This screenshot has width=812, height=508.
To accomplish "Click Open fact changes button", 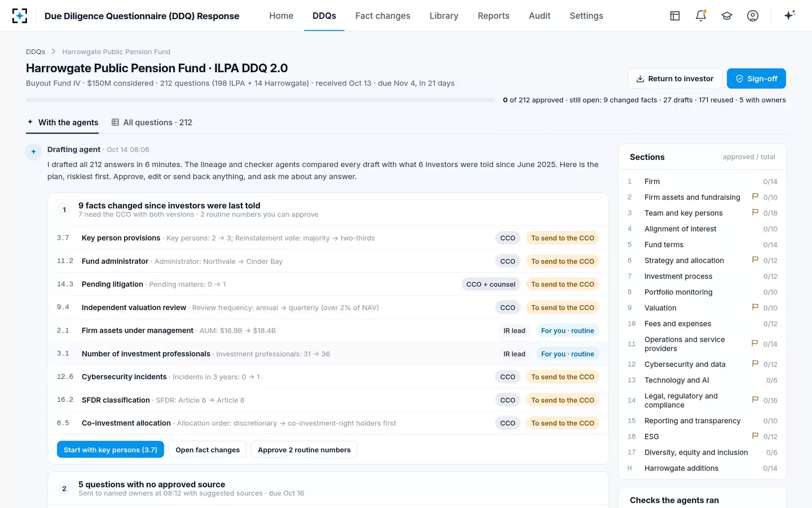I will [x=208, y=450].
